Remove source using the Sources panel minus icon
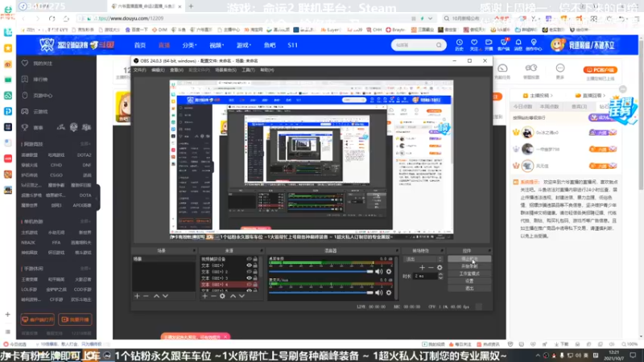The height and width of the screenshot is (362, 644). (x=213, y=296)
